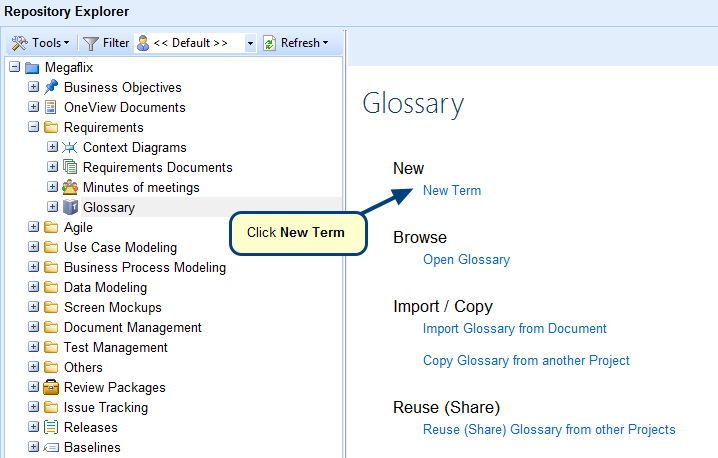The image size is (718, 458).
Task: Open the Refresh dropdown button
Action: [x=295, y=43]
